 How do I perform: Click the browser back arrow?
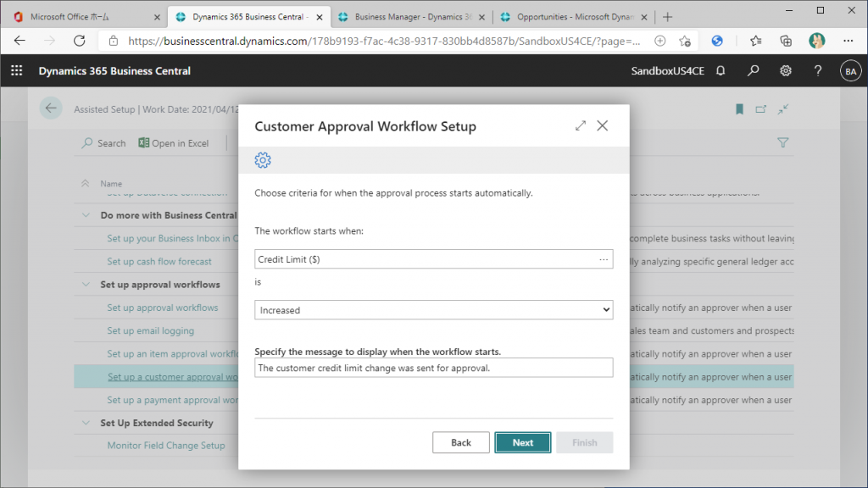20,41
